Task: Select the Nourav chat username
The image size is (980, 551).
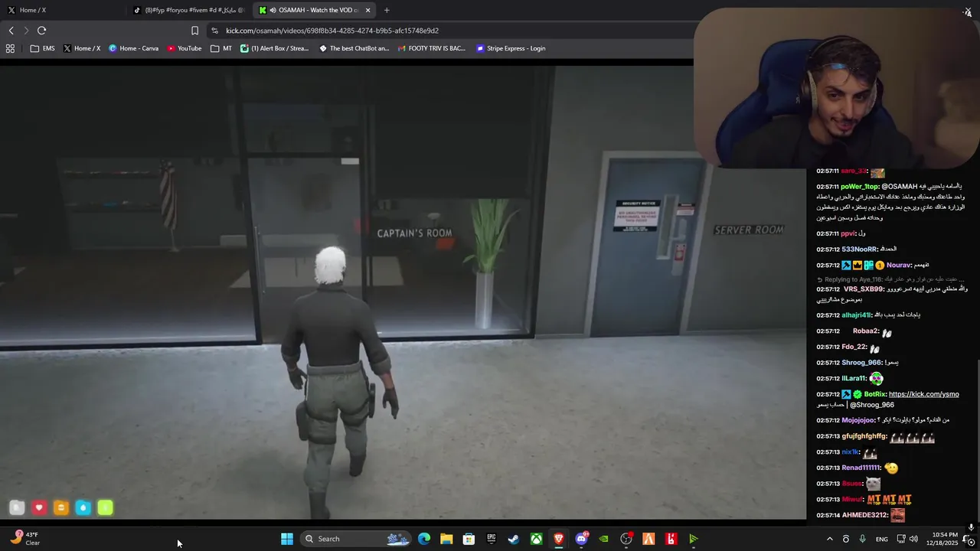Action: point(897,265)
